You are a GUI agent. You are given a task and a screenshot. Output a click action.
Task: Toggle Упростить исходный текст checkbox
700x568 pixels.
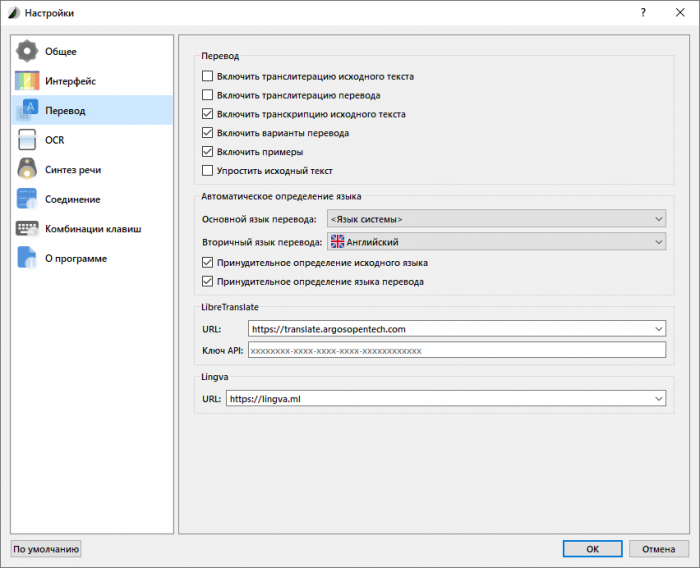tap(208, 171)
